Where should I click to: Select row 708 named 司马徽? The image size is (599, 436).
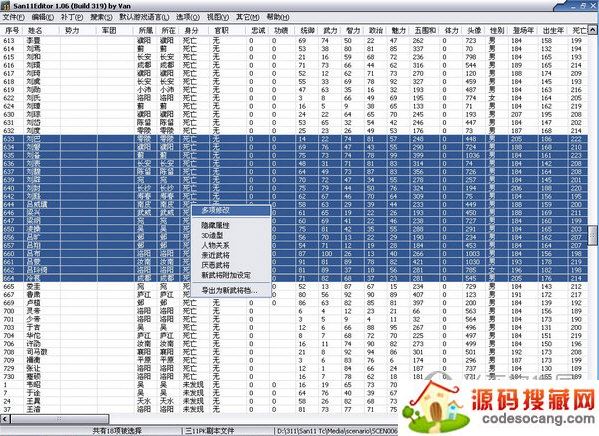(x=294, y=352)
